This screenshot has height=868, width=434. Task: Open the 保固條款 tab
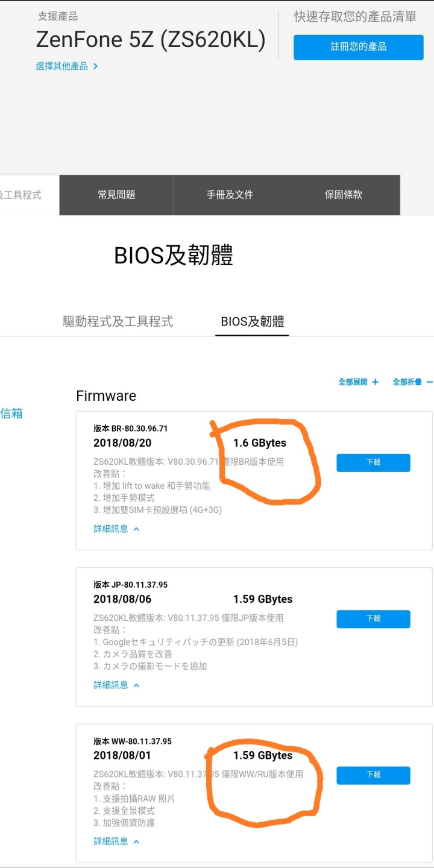[344, 195]
